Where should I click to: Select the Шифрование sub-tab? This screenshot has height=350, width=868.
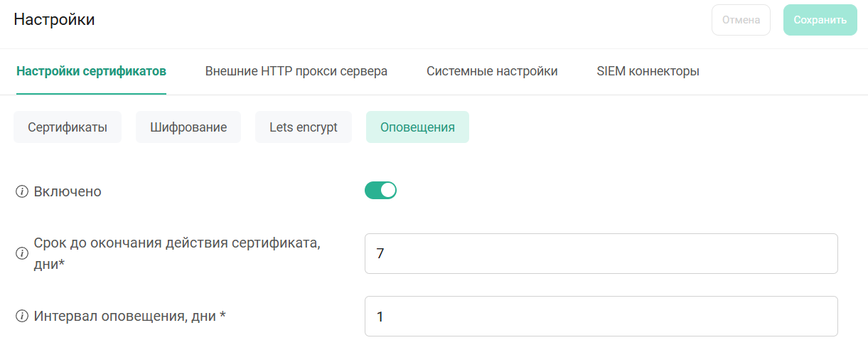click(x=188, y=127)
